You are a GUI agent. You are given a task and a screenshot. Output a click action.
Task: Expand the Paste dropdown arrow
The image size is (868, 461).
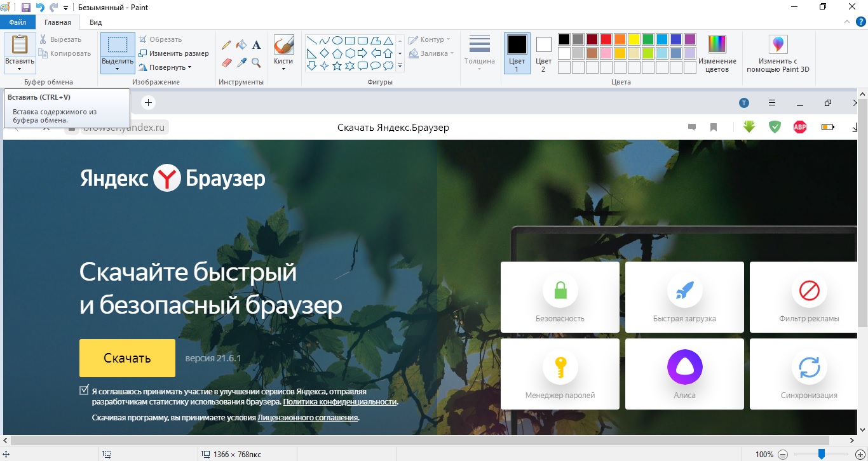pos(20,69)
